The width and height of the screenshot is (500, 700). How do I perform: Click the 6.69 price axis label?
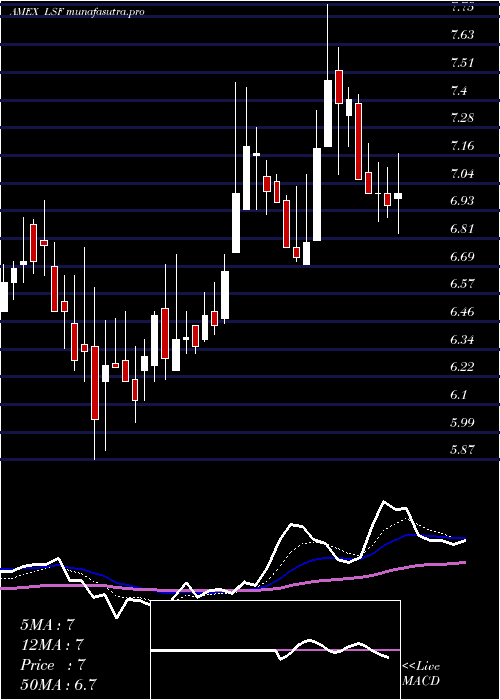[462, 256]
